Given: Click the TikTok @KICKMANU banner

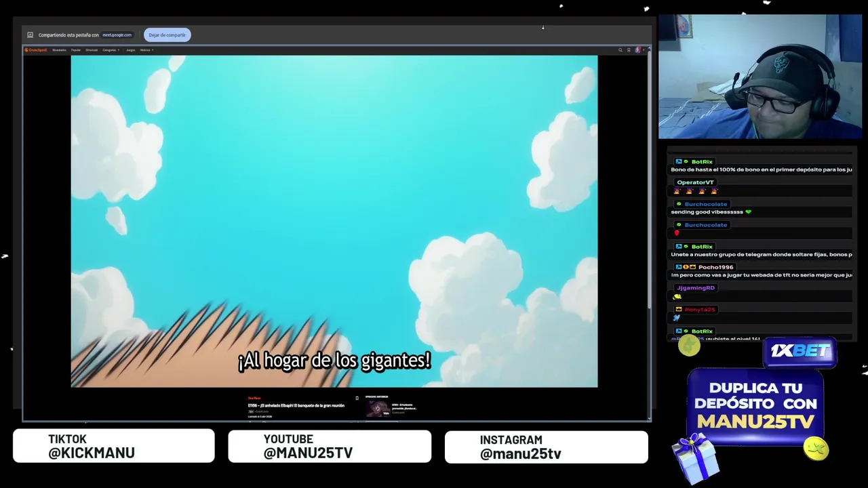Looking at the screenshot, I should pos(114,446).
